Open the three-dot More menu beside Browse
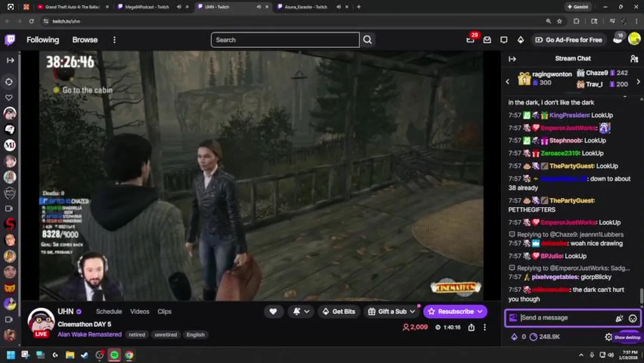The height and width of the screenshot is (363, 644). [x=114, y=40]
